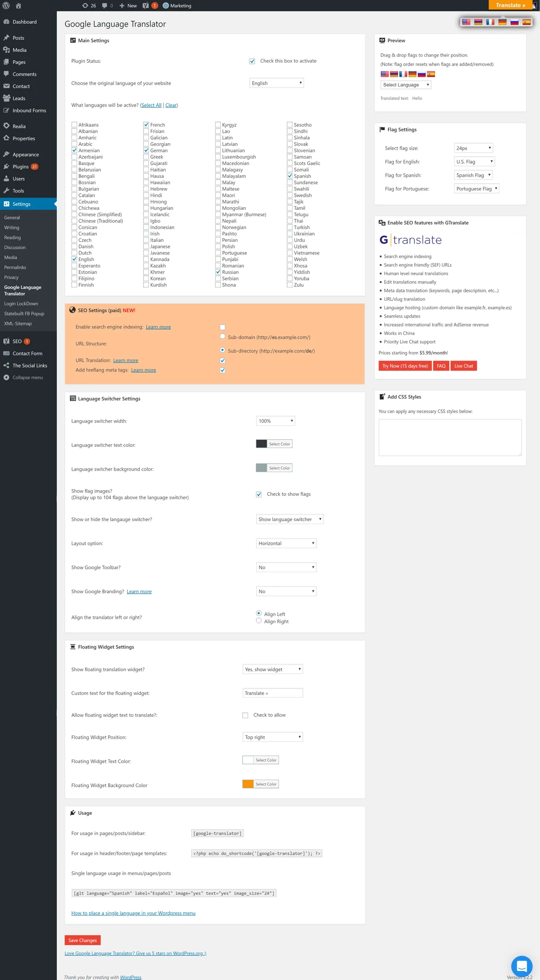Open Pages in sidebar
The image size is (540, 980).
19,62
